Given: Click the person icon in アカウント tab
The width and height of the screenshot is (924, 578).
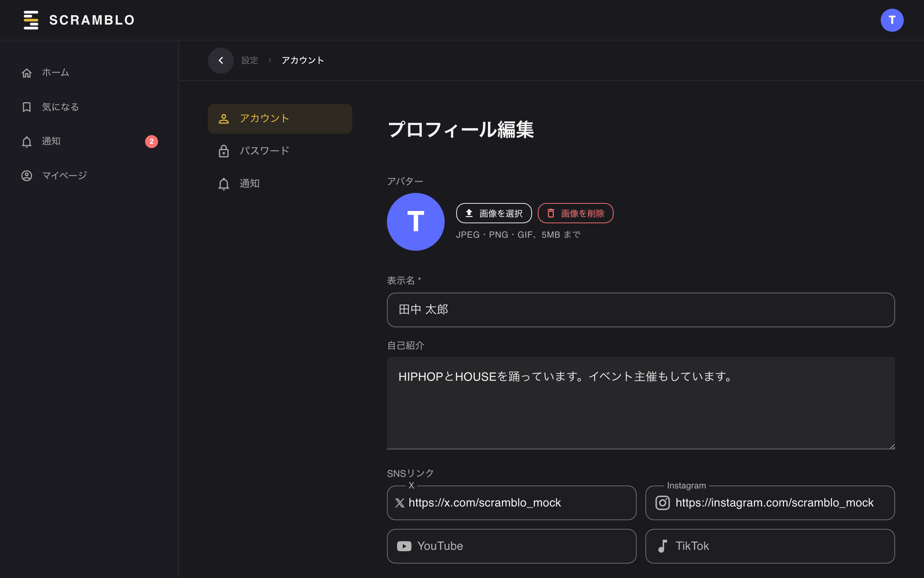Looking at the screenshot, I should click(x=224, y=119).
